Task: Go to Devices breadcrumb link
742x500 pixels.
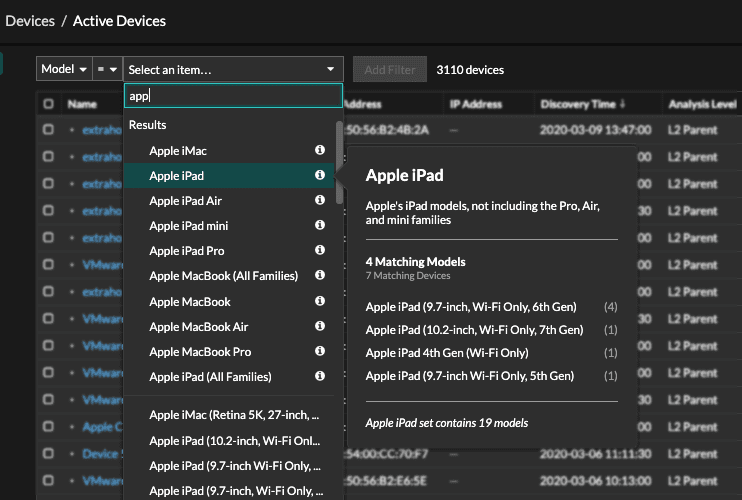Action: click(x=30, y=20)
